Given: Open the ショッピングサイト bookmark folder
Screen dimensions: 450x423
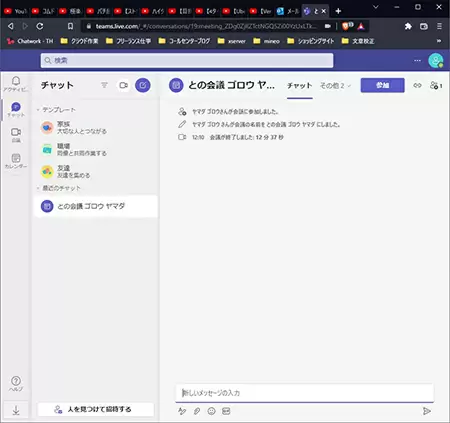Looking at the screenshot, I should click(x=311, y=41).
